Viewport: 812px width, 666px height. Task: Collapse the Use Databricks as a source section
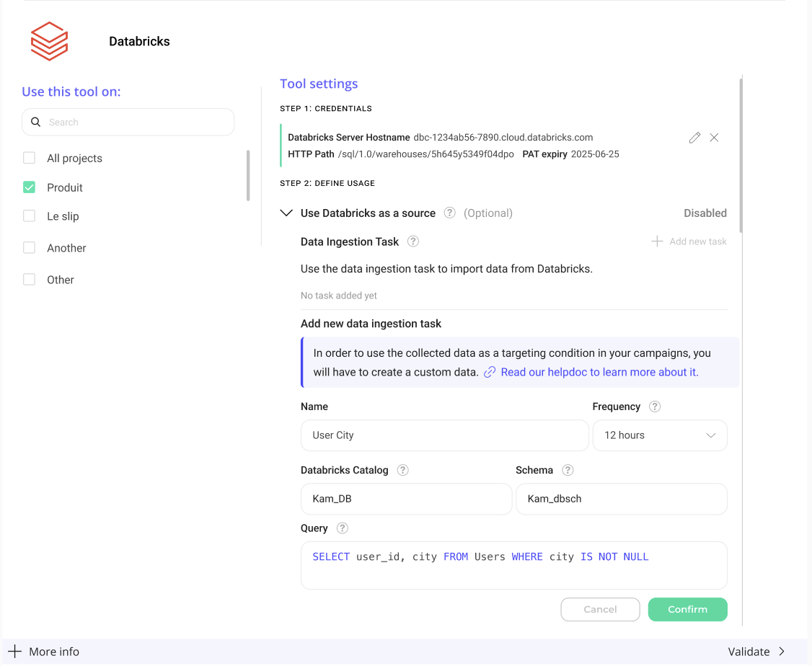click(287, 213)
